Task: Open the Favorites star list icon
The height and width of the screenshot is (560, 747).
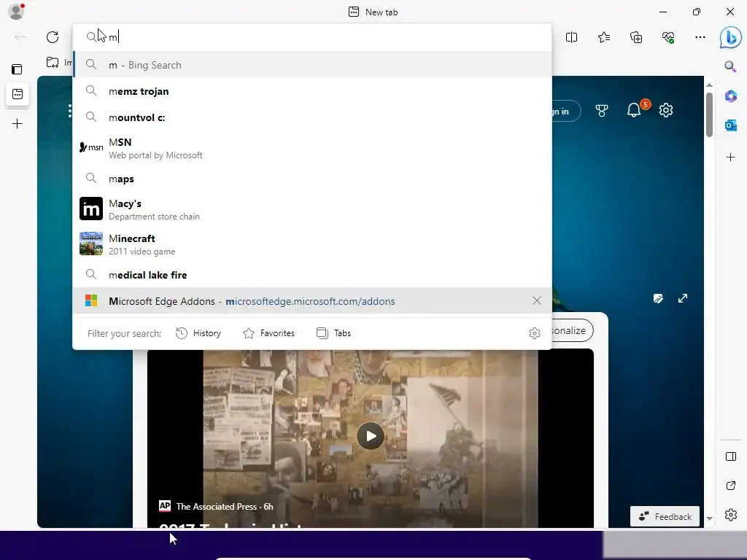Action: point(603,37)
